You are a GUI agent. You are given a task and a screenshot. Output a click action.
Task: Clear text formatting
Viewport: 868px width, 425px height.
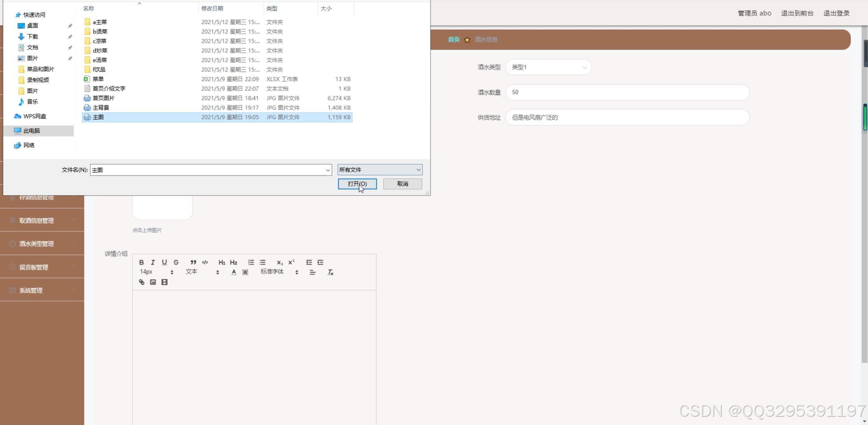(331, 272)
